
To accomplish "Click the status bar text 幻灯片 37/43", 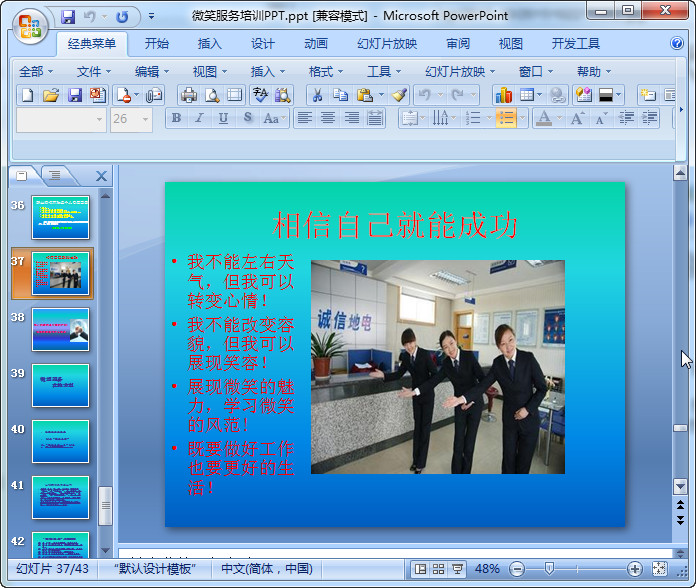I will pos(52,569).
